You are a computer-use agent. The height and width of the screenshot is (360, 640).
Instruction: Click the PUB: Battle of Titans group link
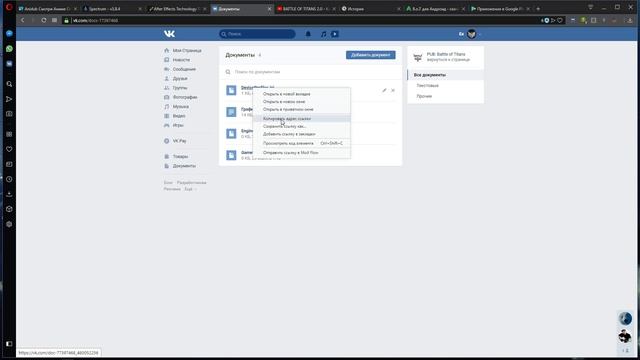tap(446, 54)
